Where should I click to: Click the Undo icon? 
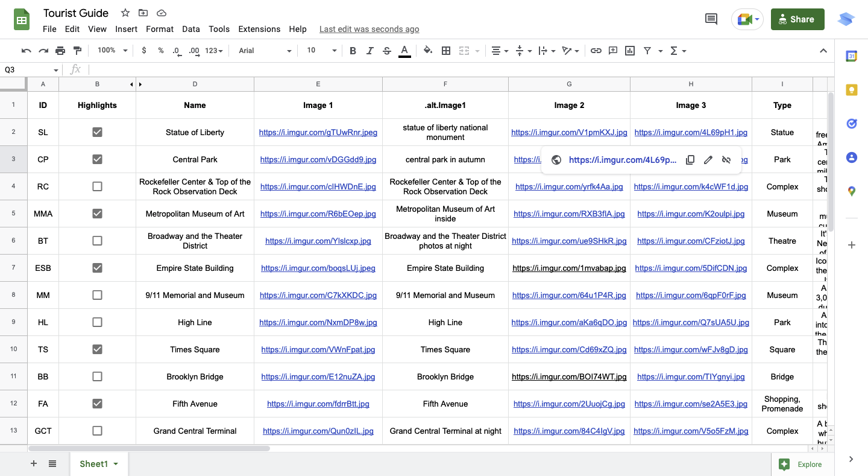coord(26,51)
